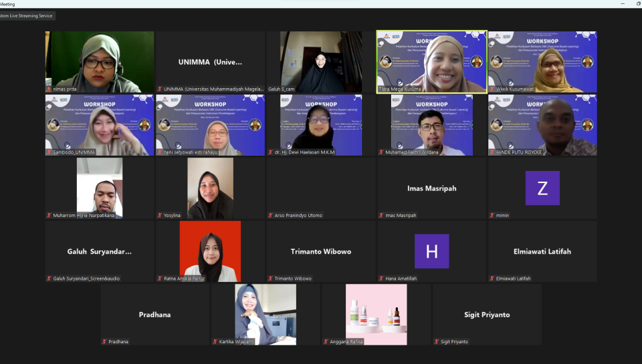Screen dimensions: 642x364
Task: Select Sambodo_UNIMMA's video tile
Action: click(100, 125)
